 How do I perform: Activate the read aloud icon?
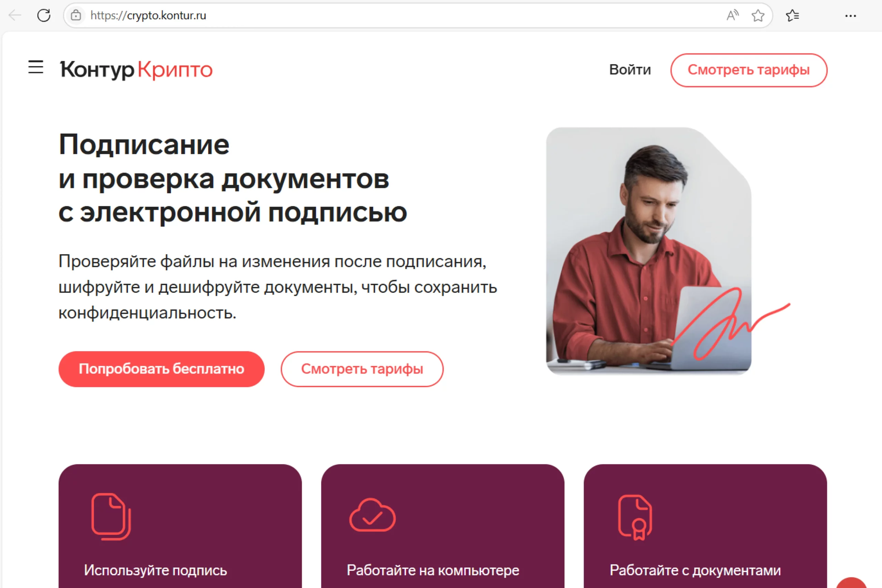coord(732,16)
